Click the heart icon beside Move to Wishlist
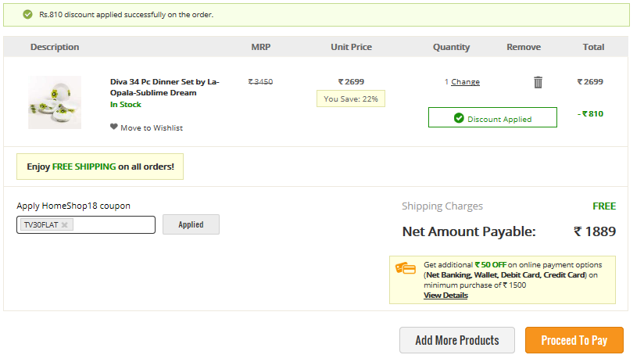The height and width of the screenshot is (362, 644). 114,127
